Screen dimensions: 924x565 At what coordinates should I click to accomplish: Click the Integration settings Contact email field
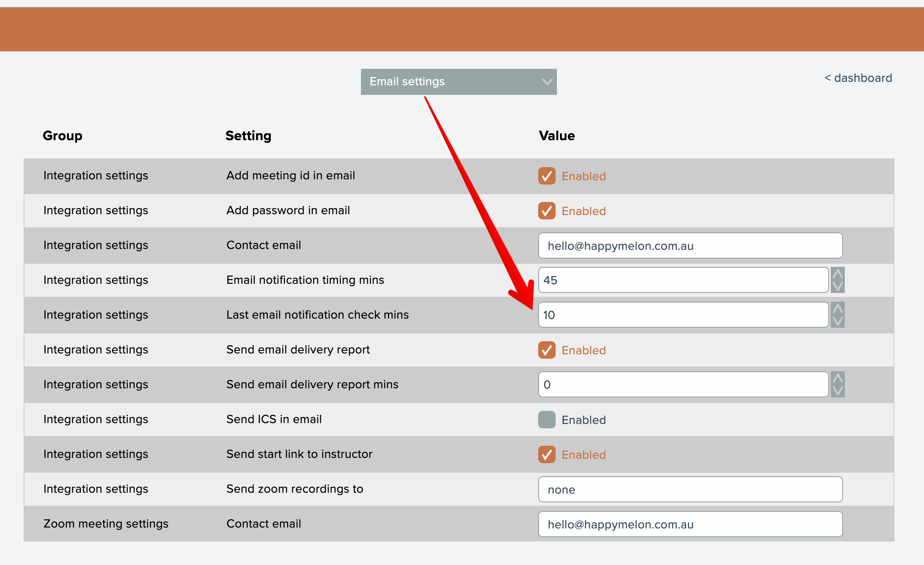(x=690, y=246)
